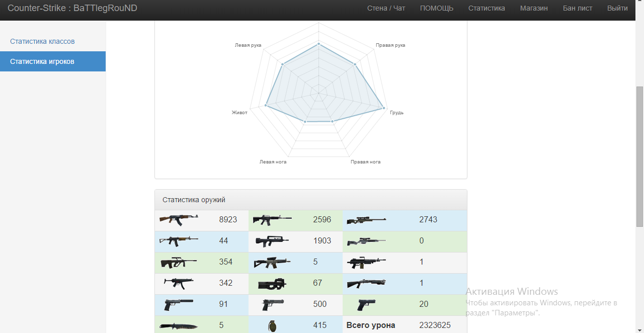This screenshot has width=644, height=333.
Task: Click the AUG rifle icon beside 354
Action: [179, 262]
